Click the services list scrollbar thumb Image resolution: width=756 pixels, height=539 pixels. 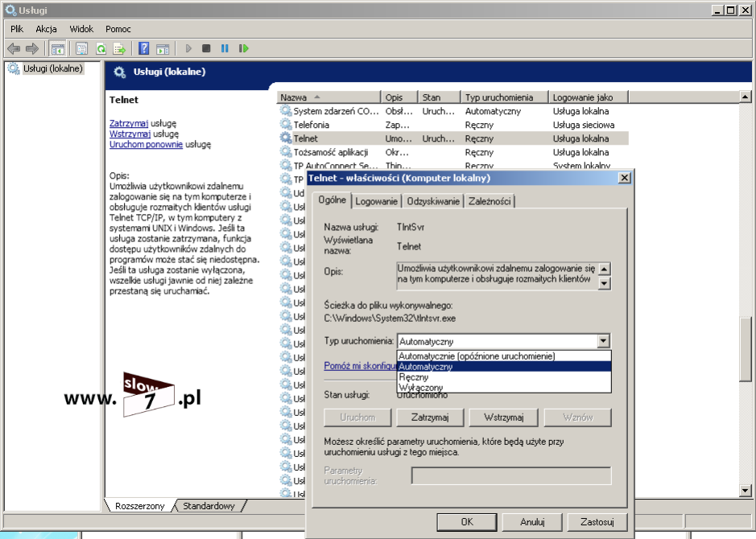(745, 348)
